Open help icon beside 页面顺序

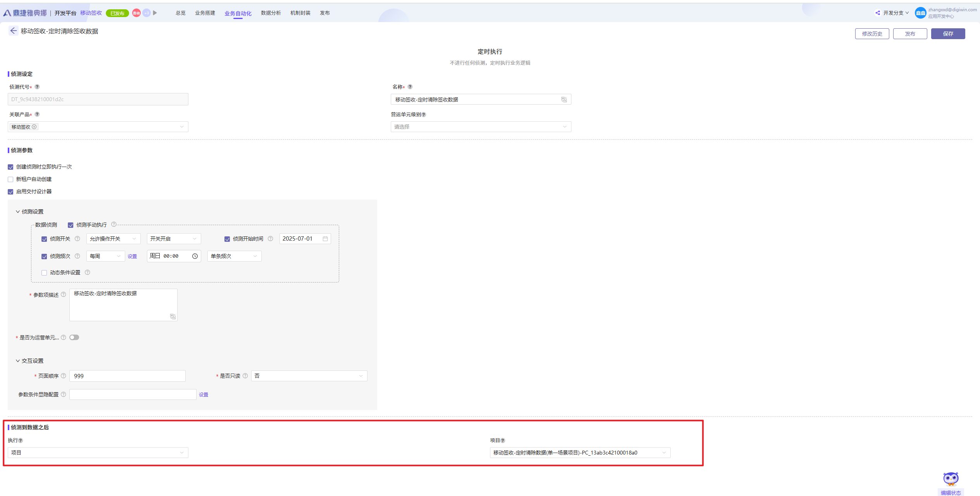point(64,376)
